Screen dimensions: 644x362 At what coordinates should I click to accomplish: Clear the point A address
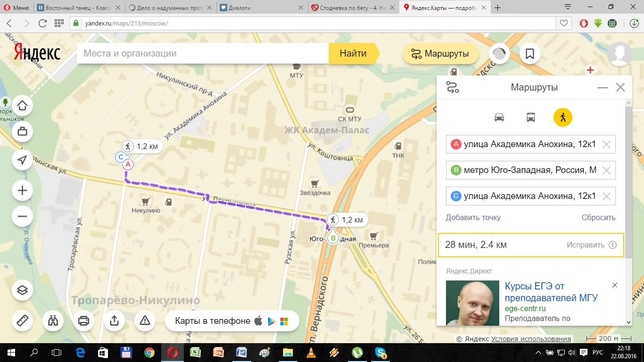pyautogui.click(x=607, y=145)
